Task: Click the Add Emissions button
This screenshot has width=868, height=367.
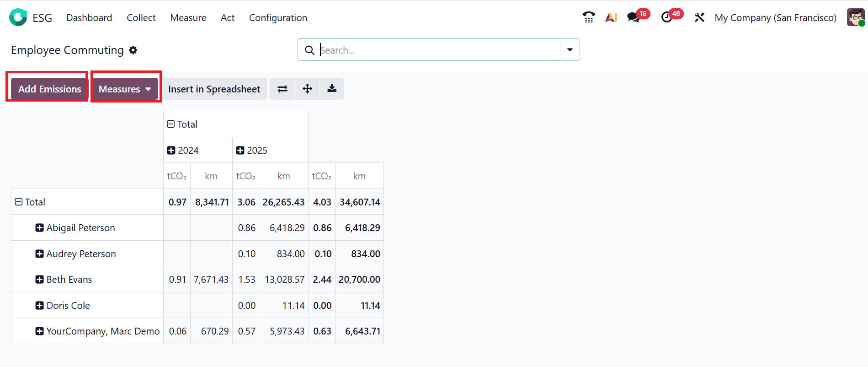Action: [x=49, y=89]
